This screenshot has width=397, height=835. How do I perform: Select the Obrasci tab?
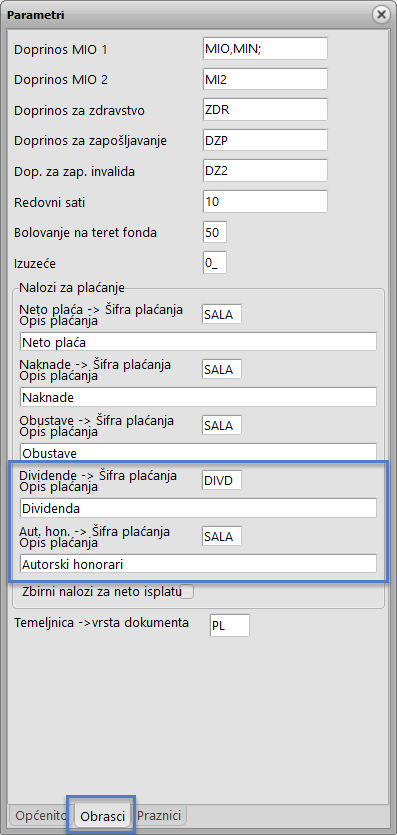click(x=103, y=815)
